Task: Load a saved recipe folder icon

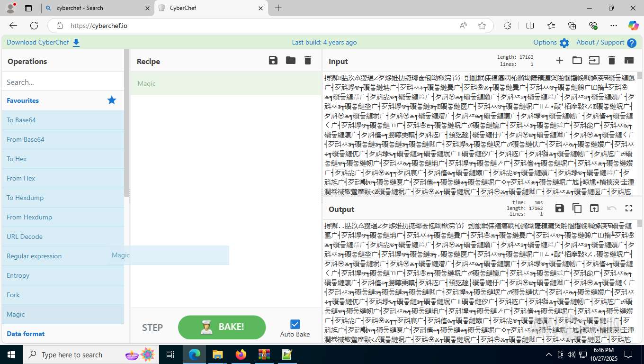Action: point(290,60)
